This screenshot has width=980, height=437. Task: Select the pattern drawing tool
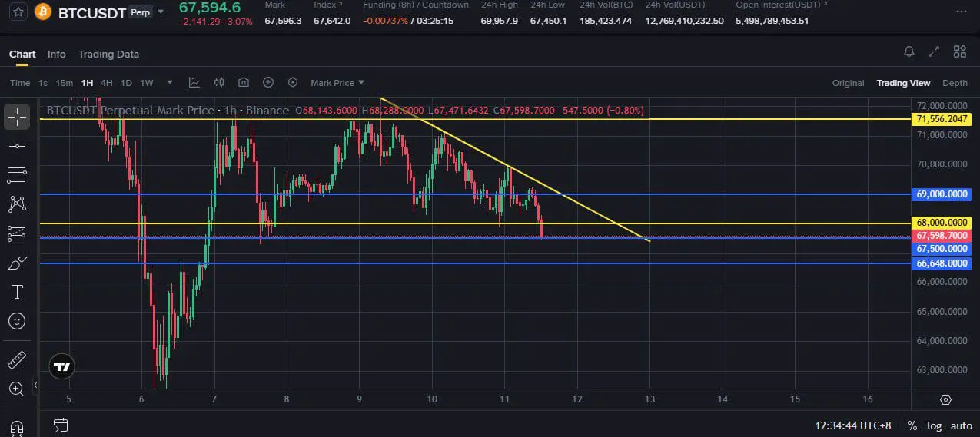coord(17,204)
